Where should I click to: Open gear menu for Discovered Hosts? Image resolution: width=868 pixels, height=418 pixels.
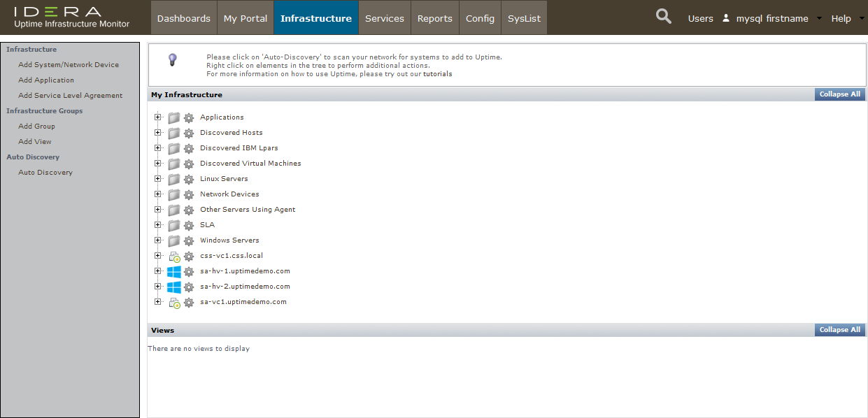[189, 133]
